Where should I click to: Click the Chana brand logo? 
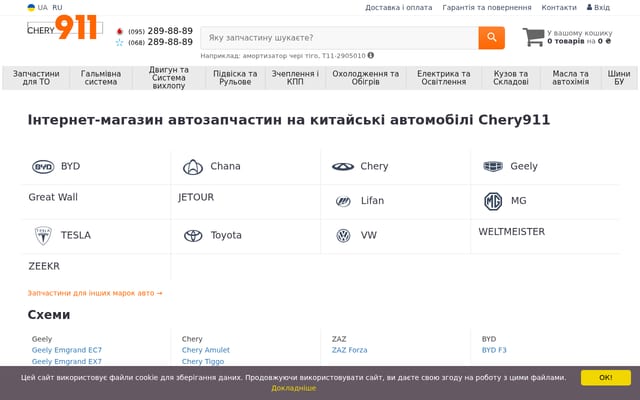click(193, 167)
